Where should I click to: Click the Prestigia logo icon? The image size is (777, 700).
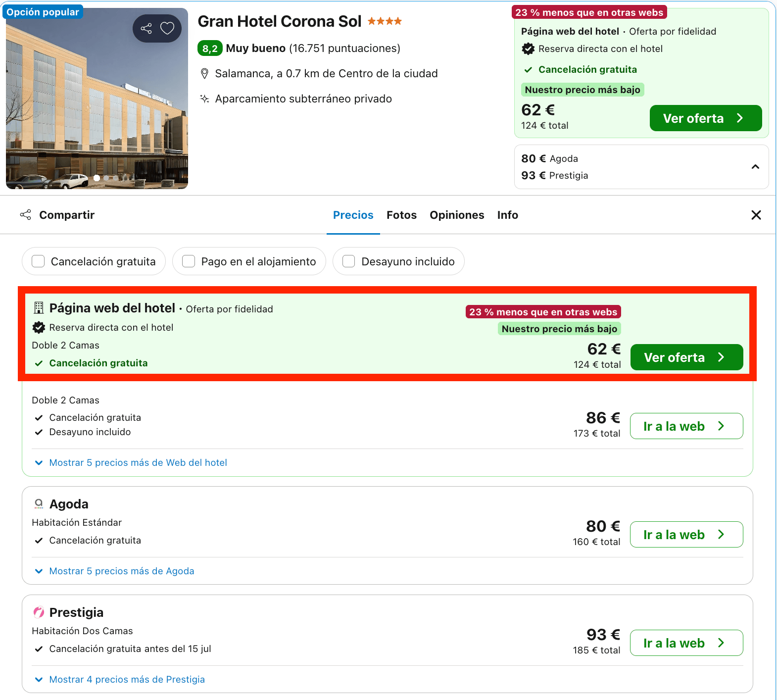39,612
